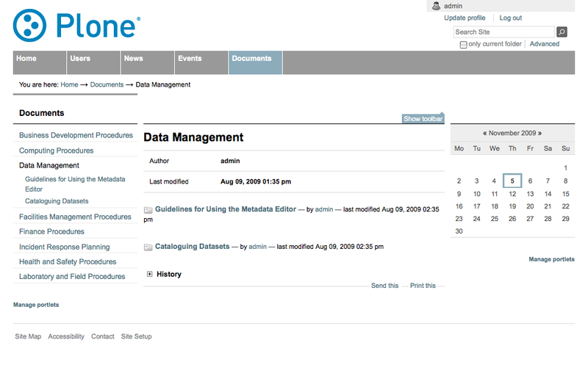Select day 5 in the calendar

512,181
